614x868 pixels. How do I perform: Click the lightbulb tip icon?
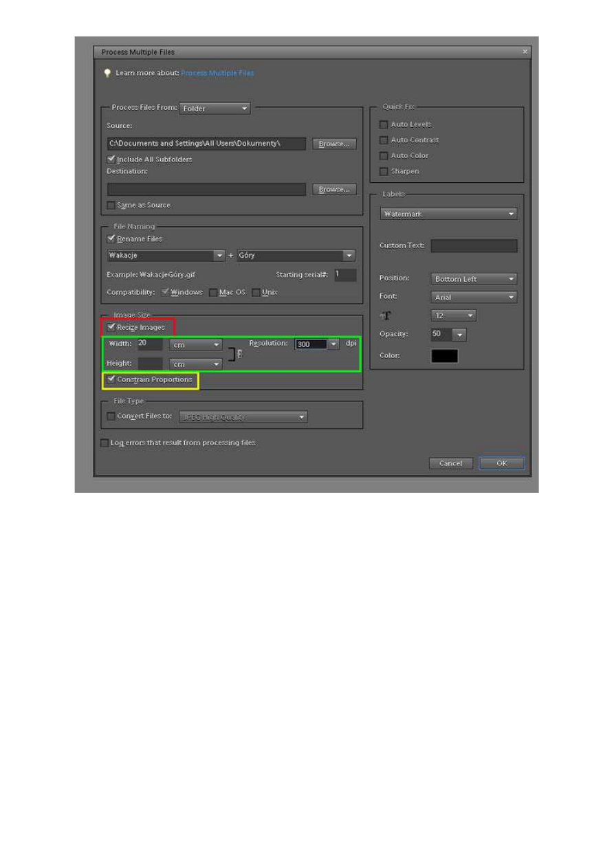point(107,73)
